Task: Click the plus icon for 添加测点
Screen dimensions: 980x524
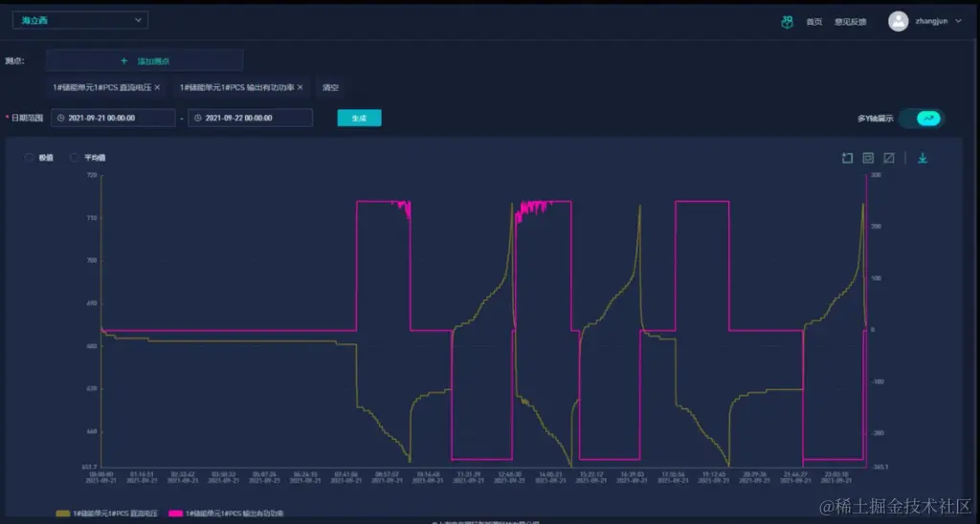Action: click(x=123, y=60)
